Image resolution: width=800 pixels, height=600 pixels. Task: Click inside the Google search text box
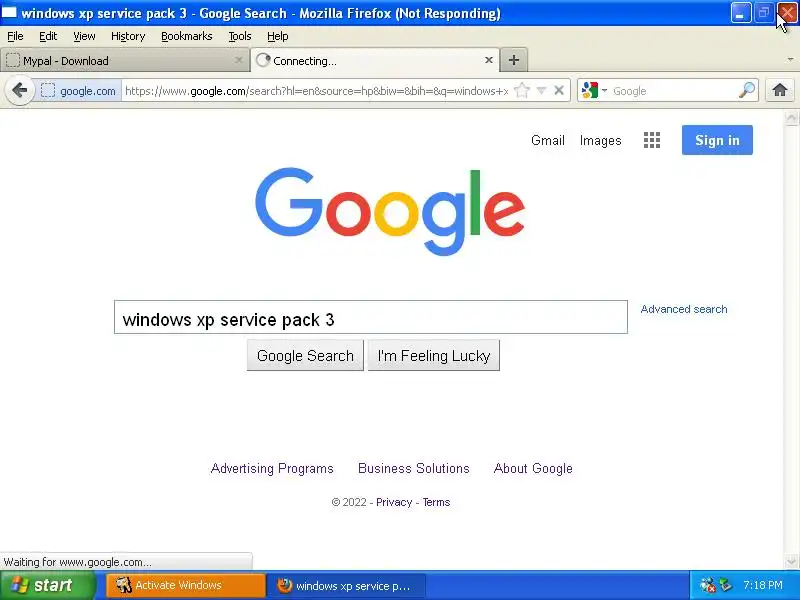click(x=371, y=317)
